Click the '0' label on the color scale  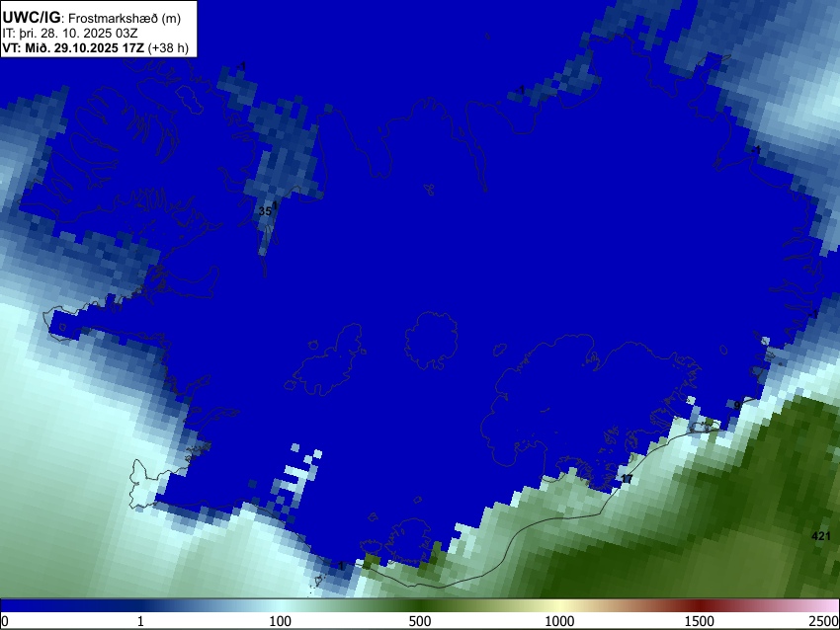(x=5, y=621)
